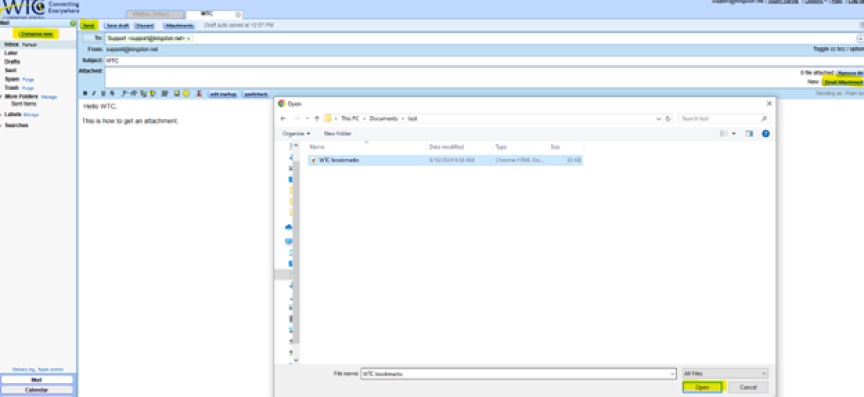Open the Sent Items subfolder
The width and height of the screenshot is (864, 397).
tap(24, 104)
